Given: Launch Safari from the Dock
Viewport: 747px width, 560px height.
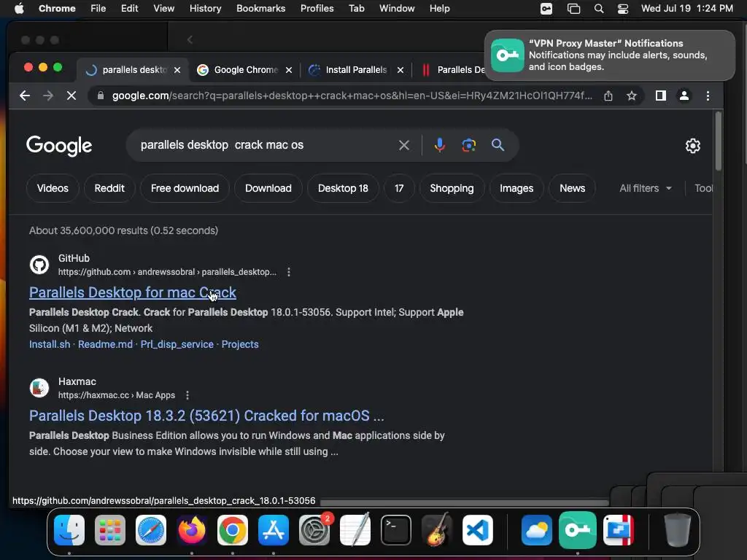Looking at the screenshot, I should (151, 529).
